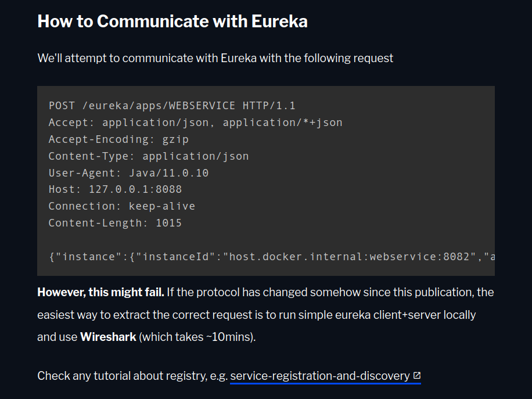The height and width of the screenshot is (399, 532).
Task: Click the '(which takes ~10mins)' text
Action: [197, 337]
